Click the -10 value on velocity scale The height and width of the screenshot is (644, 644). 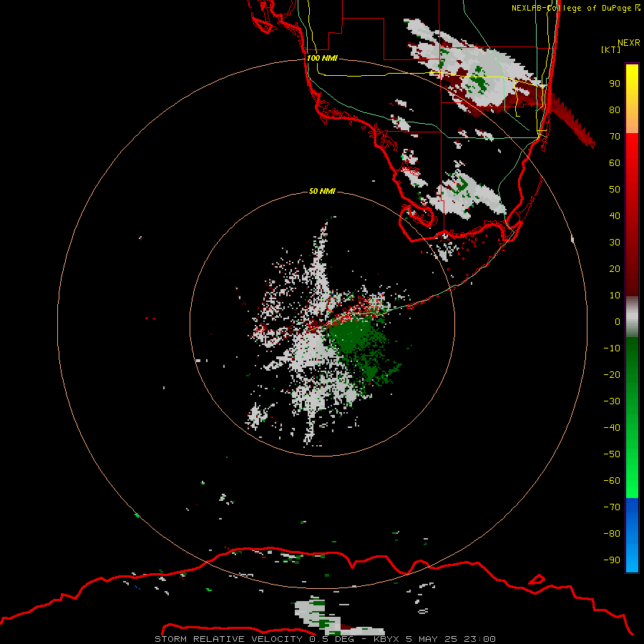pyautogui.click(x=612, y=348)
